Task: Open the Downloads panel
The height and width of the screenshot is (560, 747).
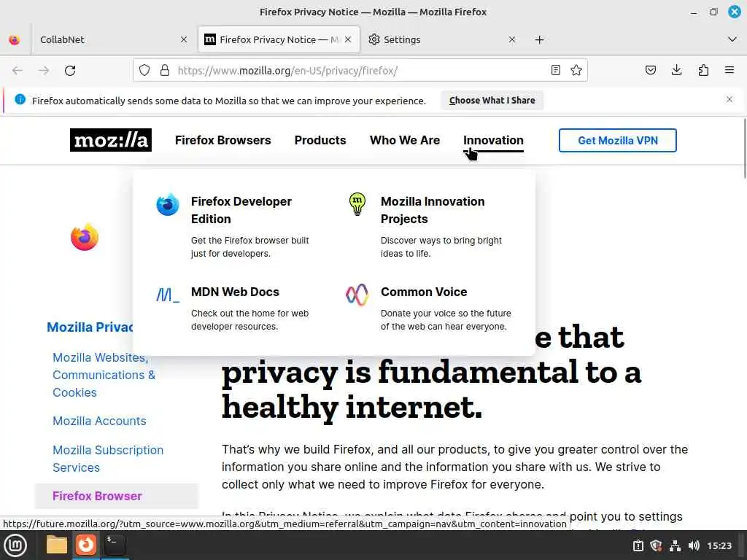Action: point(676,71)
